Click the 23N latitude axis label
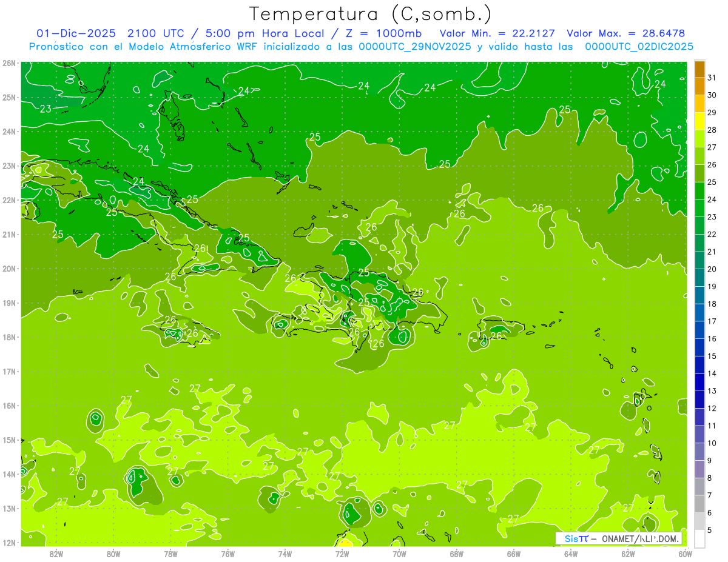This screenshot has width=728, height=562. [9, 166]
